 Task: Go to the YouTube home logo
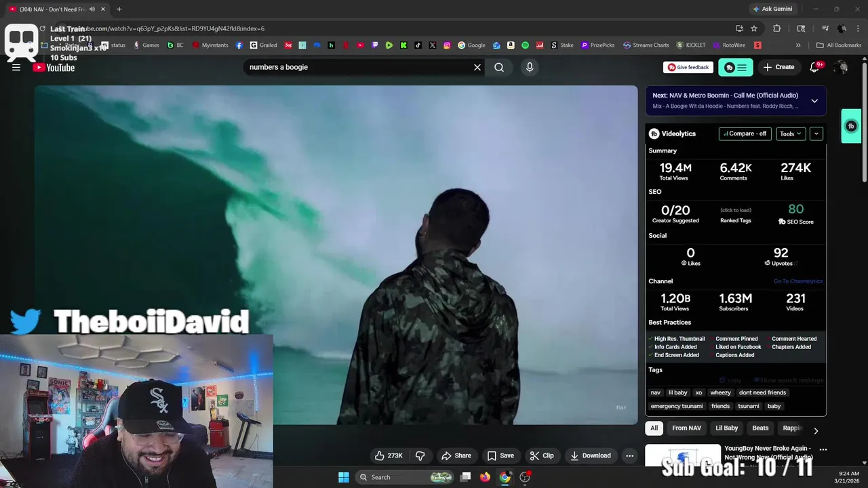click(54, 67)
